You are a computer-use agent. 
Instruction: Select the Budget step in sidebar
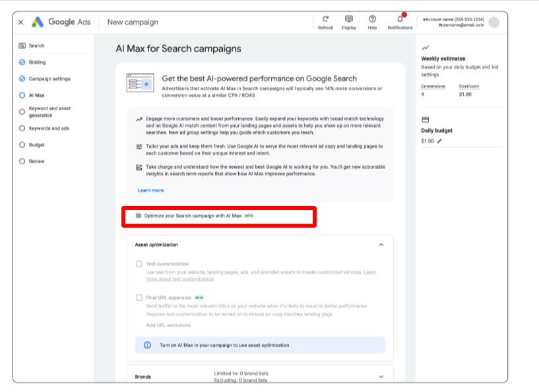(37, 145)
